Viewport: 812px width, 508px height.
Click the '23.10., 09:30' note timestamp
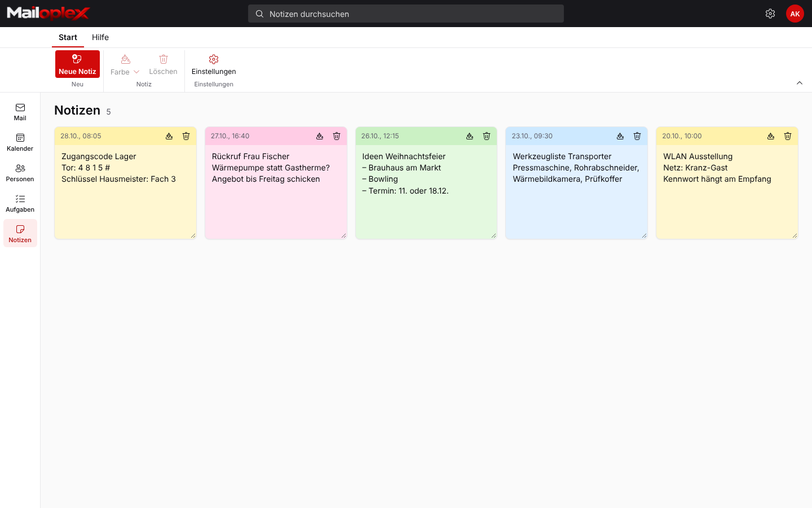pos(532,136)
